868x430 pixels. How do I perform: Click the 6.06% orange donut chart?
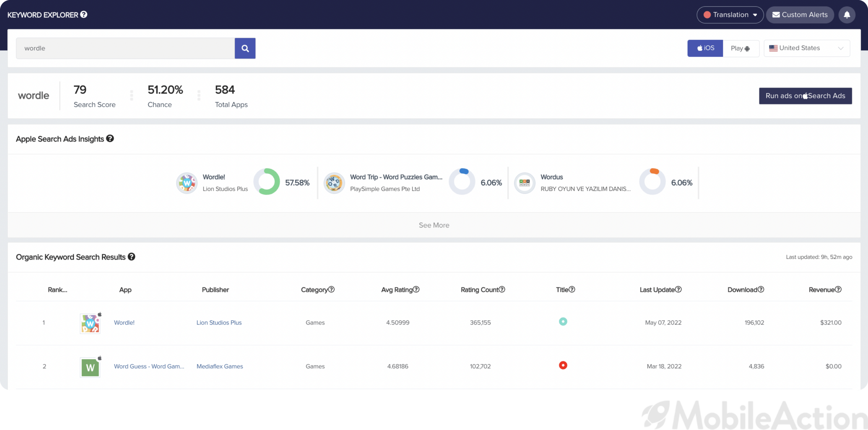[x=653, y=182]
